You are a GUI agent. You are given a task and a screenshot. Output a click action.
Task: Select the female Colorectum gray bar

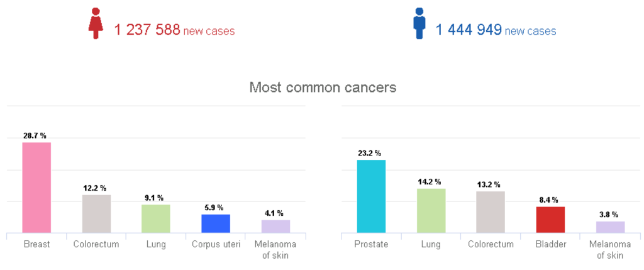(96, 214)
